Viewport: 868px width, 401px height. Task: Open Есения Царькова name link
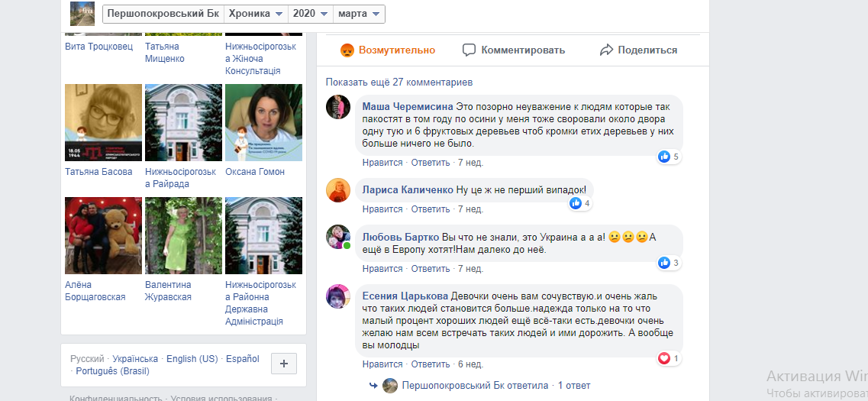coord(406,296)
